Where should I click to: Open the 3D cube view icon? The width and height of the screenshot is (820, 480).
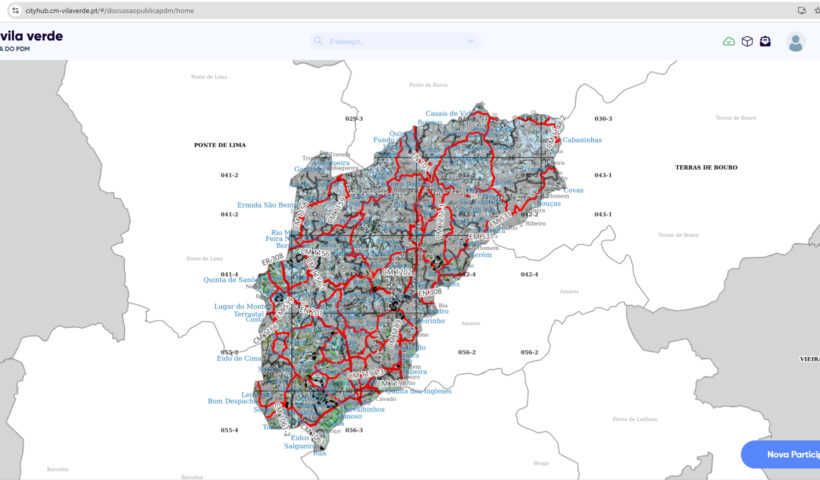point(747,42)
